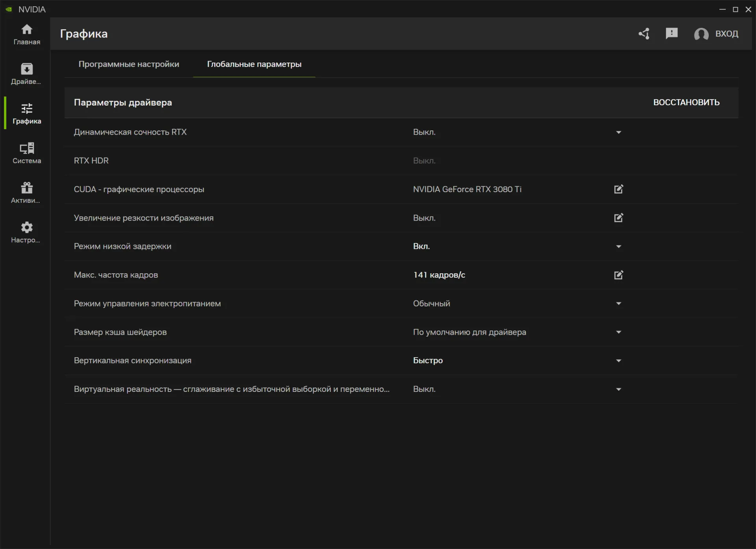Click the ВОССТАНОВИТЬ restore button
This screenshot has height=549, width=756.
click(686, 102)
